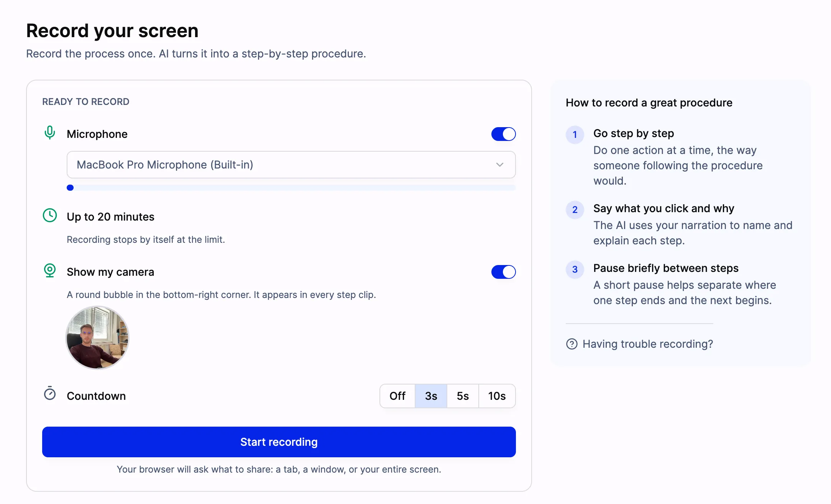
Task: Click 'Pause briefly between steps' tip title
Action: pos(666,268)
